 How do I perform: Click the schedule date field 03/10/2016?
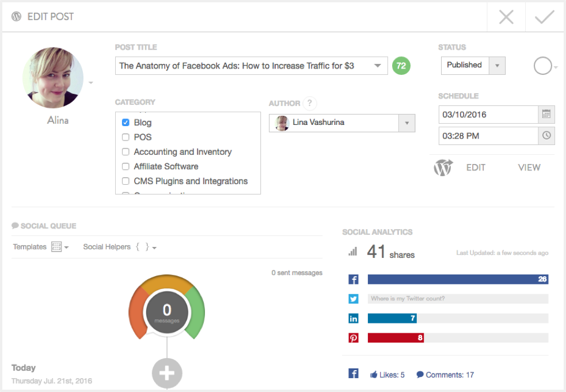[x=488, y=115]
